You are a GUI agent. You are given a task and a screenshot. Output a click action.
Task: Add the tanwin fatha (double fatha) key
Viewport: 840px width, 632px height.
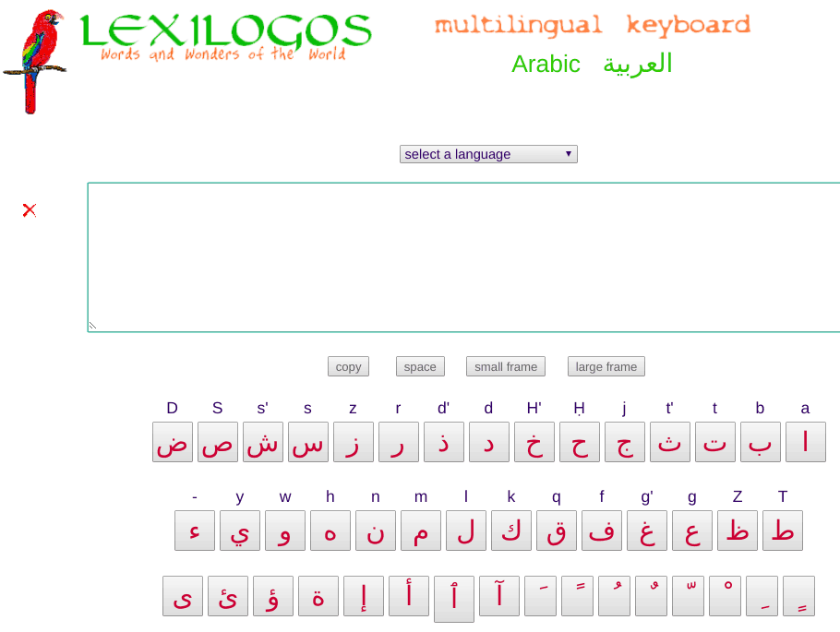coord(578,596)
